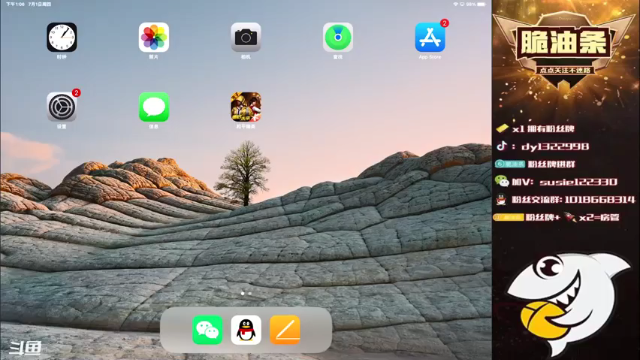Tap the home screen page dots
This screenshot has width=640, height=360.
point(246,293)
